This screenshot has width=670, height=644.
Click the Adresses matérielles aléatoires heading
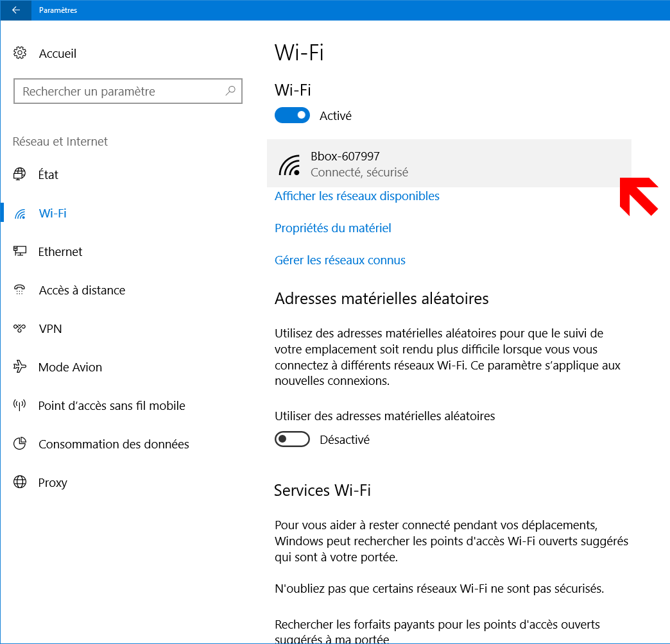coord(382,298)
